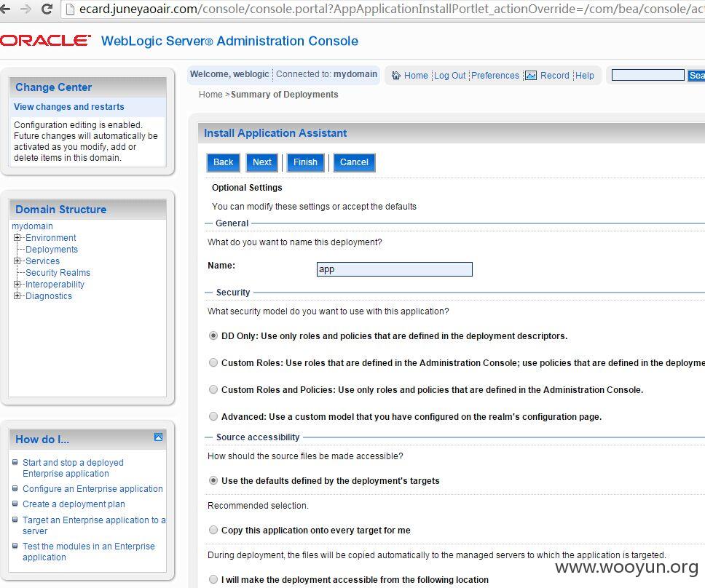Open Diagnostics in Domain Structure
The height and width of the screenshot is (588, 705).
coord(49,296)
